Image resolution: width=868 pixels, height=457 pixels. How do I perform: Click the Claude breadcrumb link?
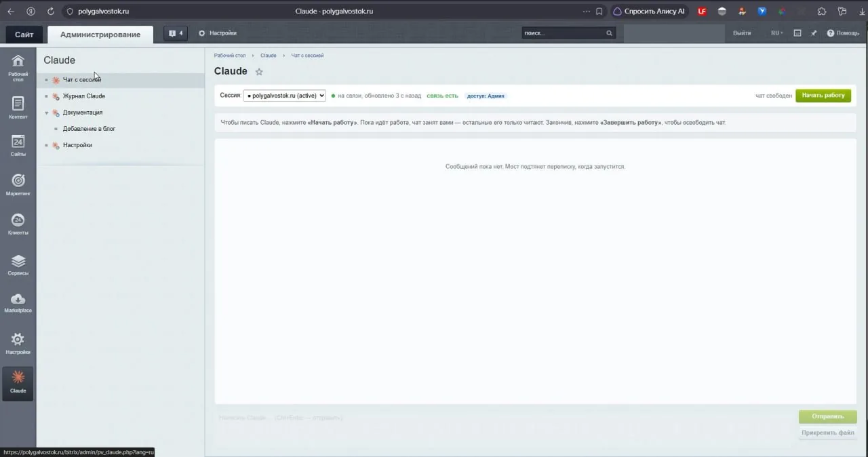click(269, 56)
